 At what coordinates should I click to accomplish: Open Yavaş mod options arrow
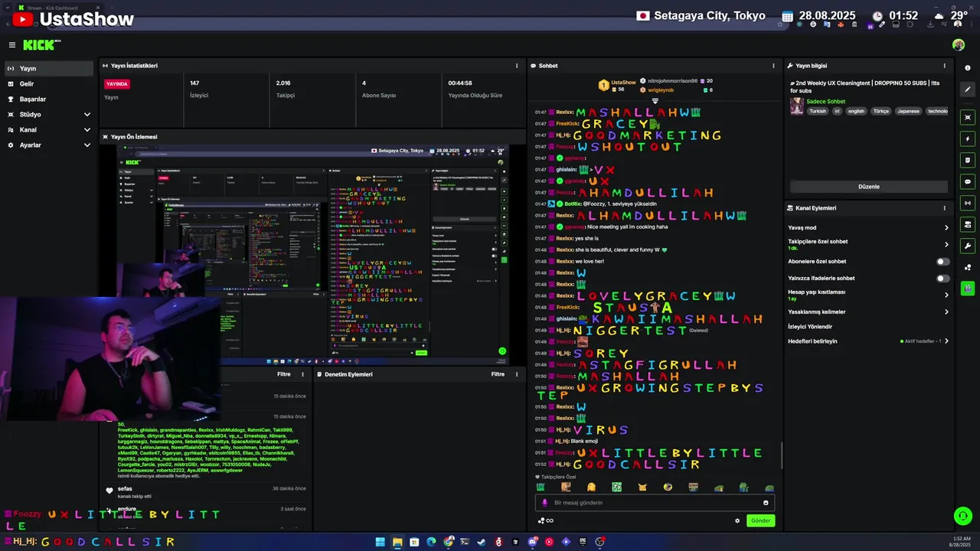(x=946, y=227)
